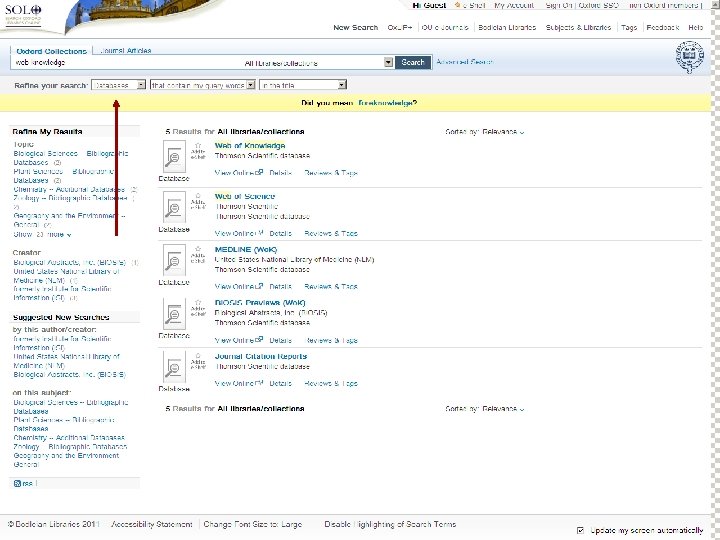The height and width of the screenshot is (540, 720).
Task: Add Journal Citation Reports to e-Shelf star
Action: click(x=198, y=356)
